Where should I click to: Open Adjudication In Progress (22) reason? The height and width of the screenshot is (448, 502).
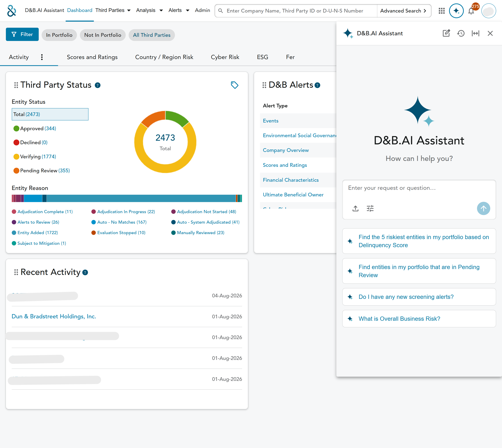tap(123, 212)
